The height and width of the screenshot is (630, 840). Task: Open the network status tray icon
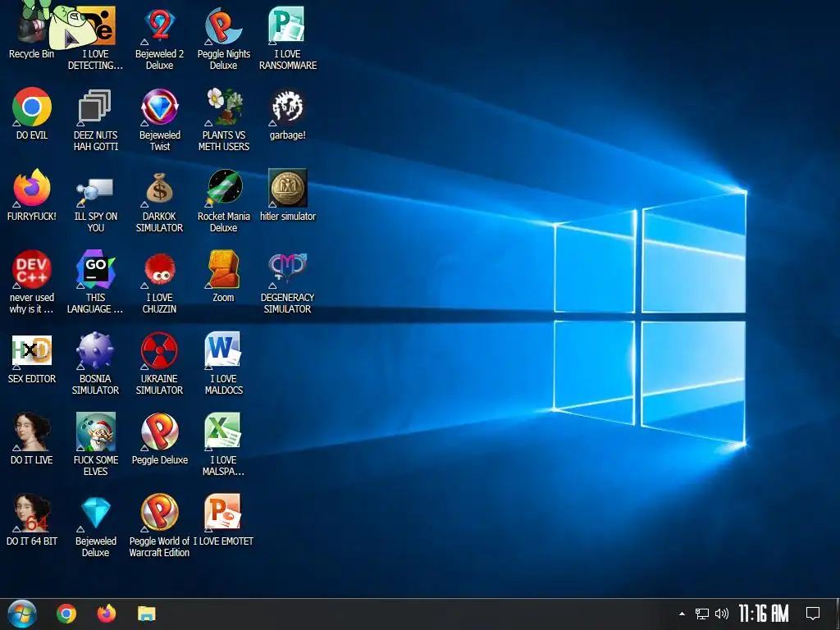coord(702,614)
